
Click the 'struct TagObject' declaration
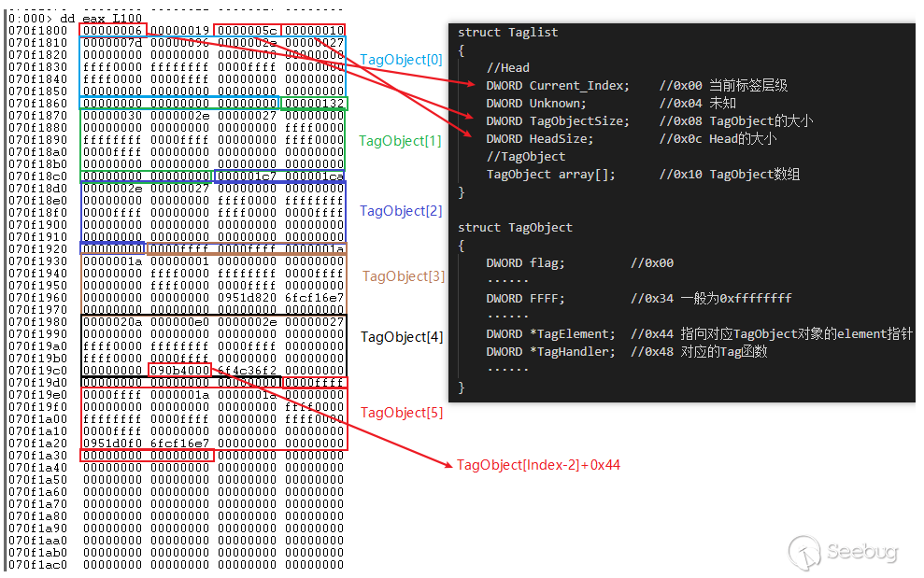coord(515,228)
